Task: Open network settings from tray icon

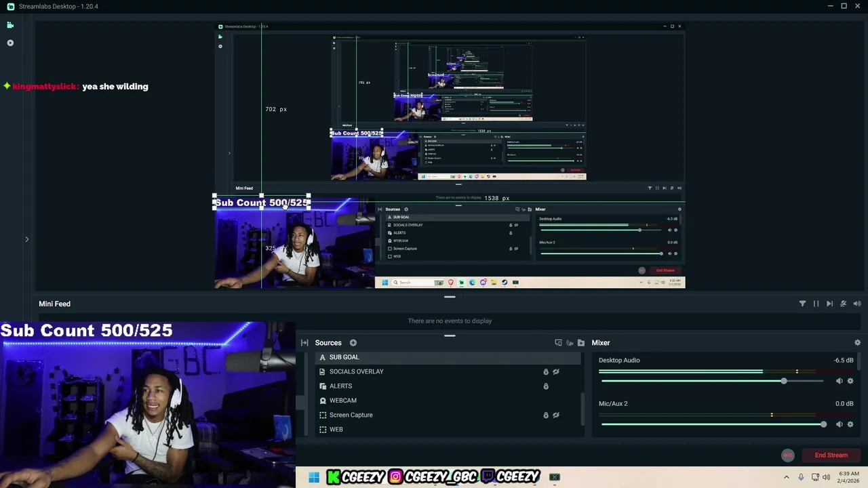Action: point(815,477)
